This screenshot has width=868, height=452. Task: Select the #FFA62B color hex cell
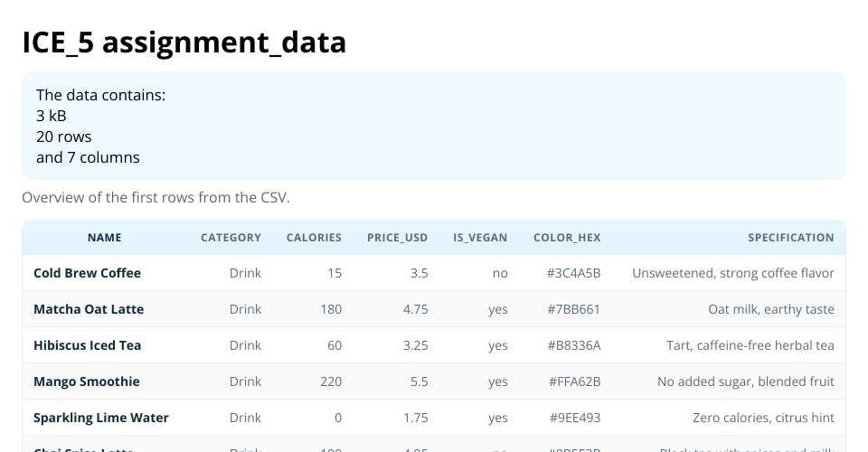(x=574, y=381)
